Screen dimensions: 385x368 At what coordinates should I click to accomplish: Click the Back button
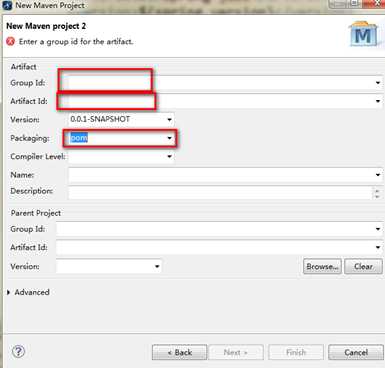coord(179,352)
